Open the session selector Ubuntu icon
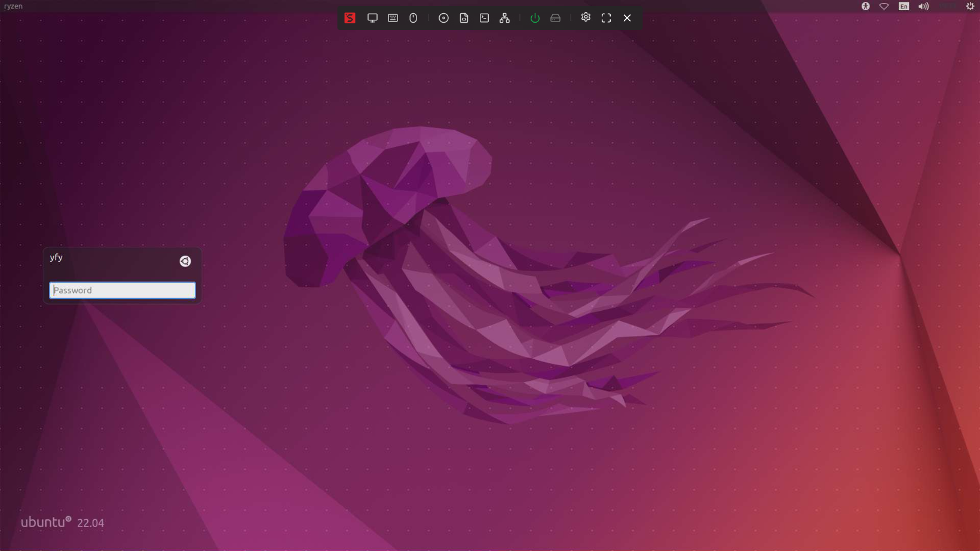 pos(185,261)
